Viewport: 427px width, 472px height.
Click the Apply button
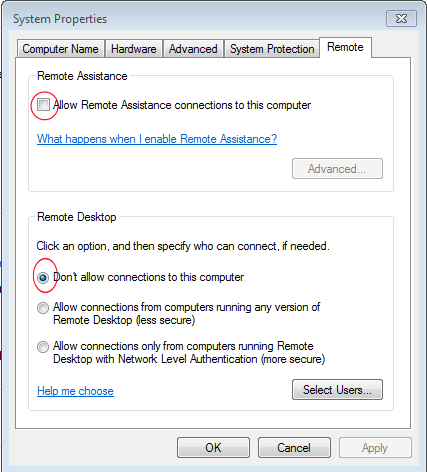tap(375, 448)
